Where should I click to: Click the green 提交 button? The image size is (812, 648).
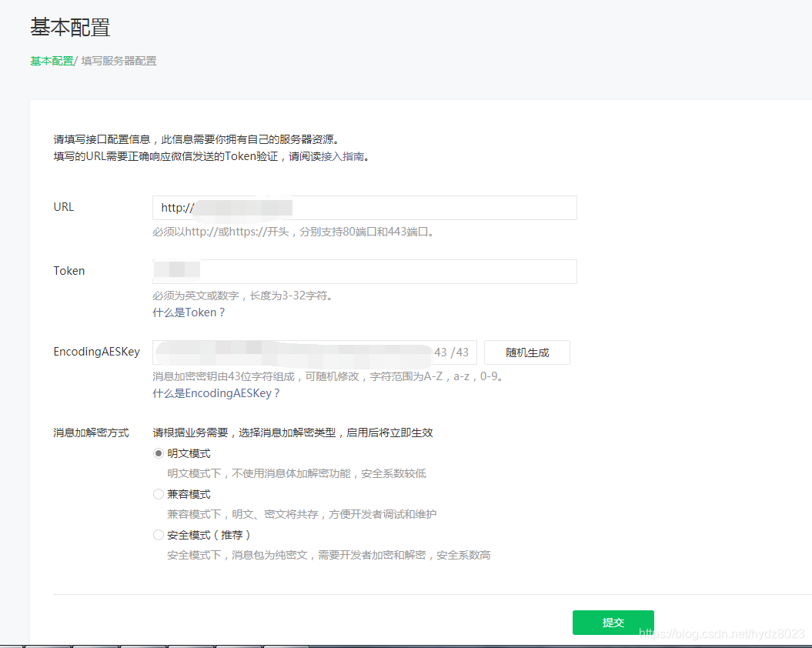(613, 623)
